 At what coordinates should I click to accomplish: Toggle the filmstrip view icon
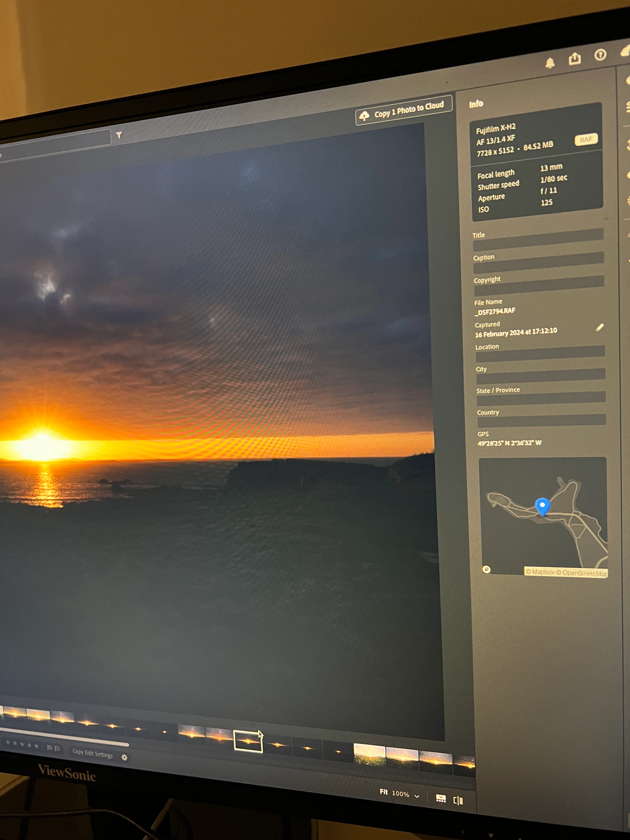coord(441,798)
